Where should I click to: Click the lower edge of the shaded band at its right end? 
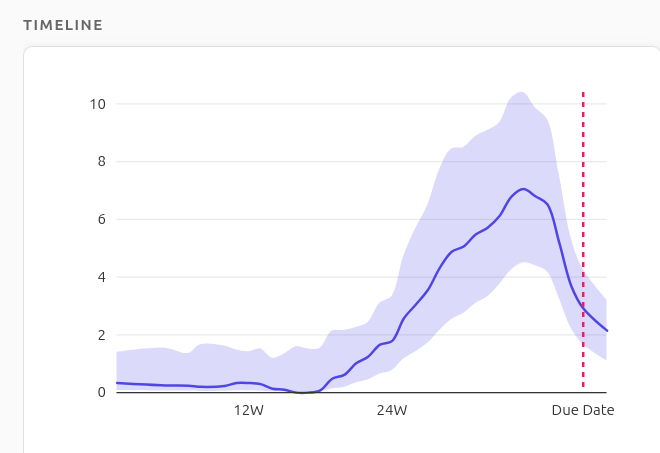click(x=606, y=359)
